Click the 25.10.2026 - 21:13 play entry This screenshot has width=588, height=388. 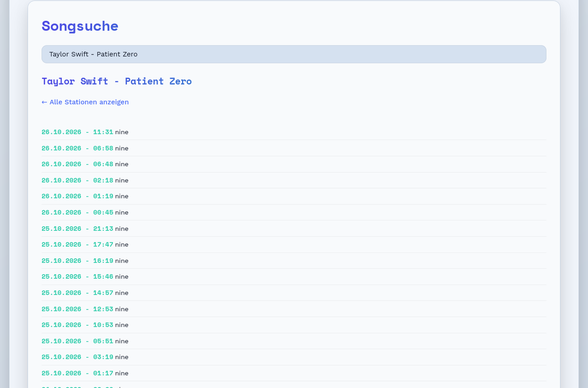(x=294, y=229)
